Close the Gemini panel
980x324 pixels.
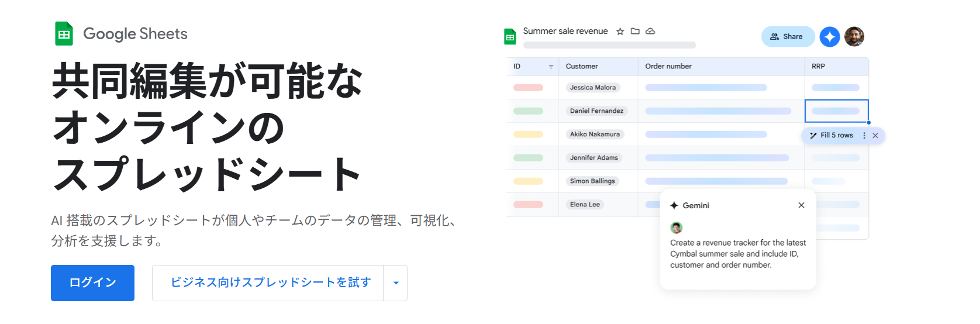click(x=802, y=205)
